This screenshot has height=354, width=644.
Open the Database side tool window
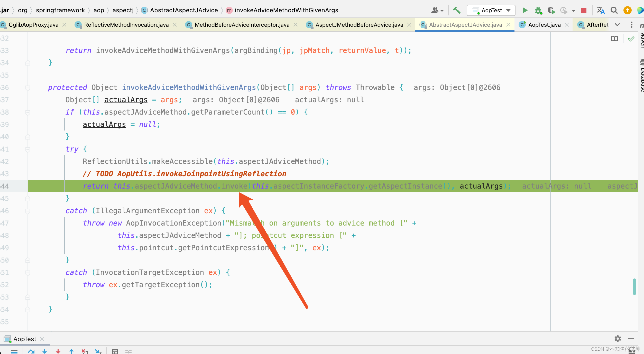point(641,76)
